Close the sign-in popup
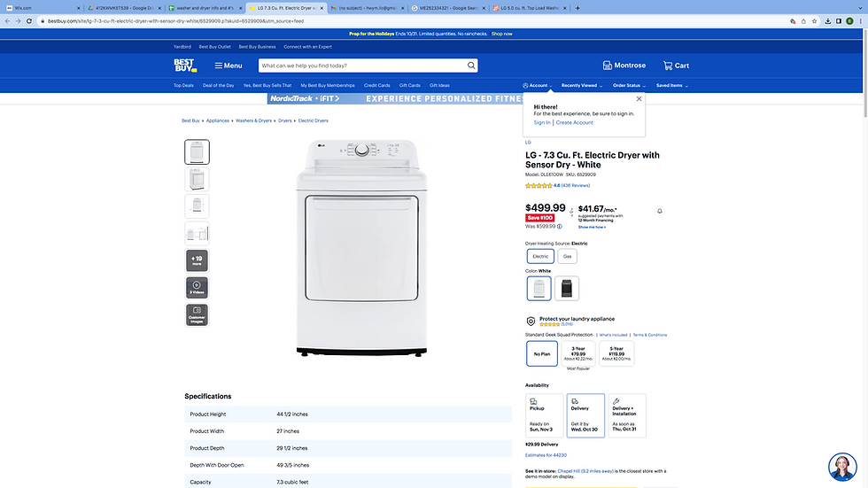The image size is (868, 488). coord(639,98)
